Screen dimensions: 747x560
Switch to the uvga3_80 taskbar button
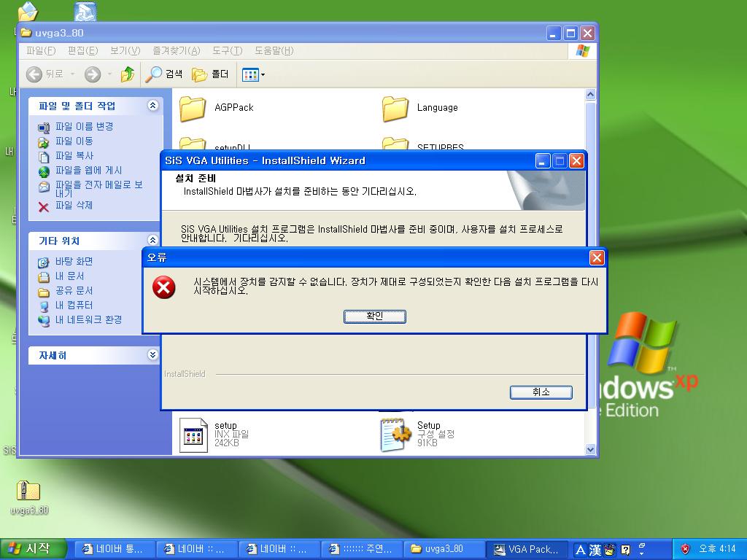tap(443, 550)
